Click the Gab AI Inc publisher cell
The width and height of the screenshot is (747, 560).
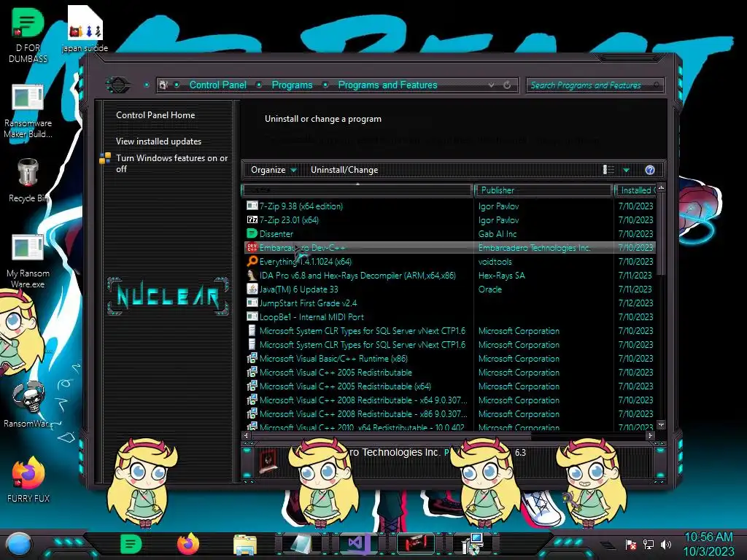point(498,234)
